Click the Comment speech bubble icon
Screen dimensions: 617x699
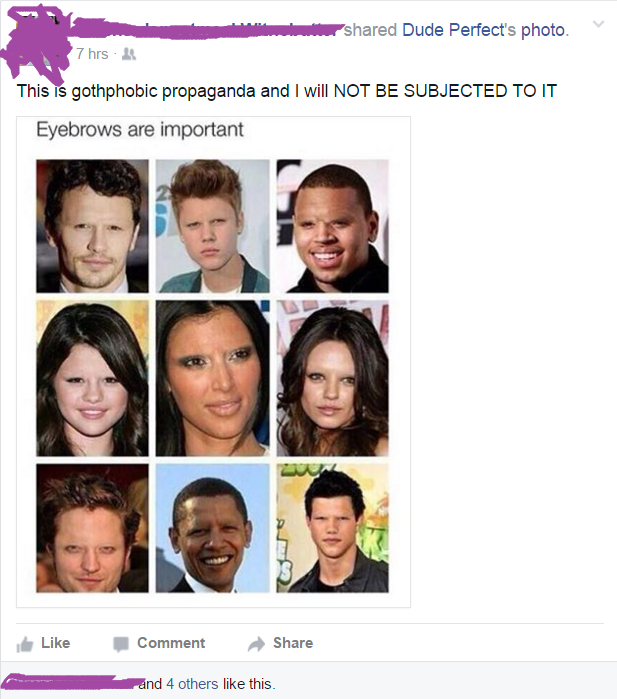pos(121,644)
